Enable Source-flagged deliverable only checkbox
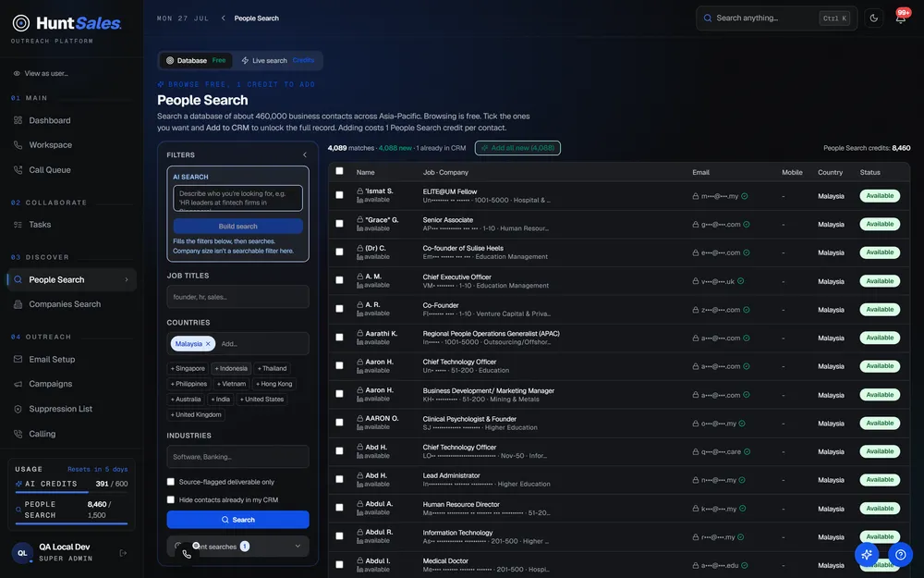 pyautogui.click(x=171, y=482)
